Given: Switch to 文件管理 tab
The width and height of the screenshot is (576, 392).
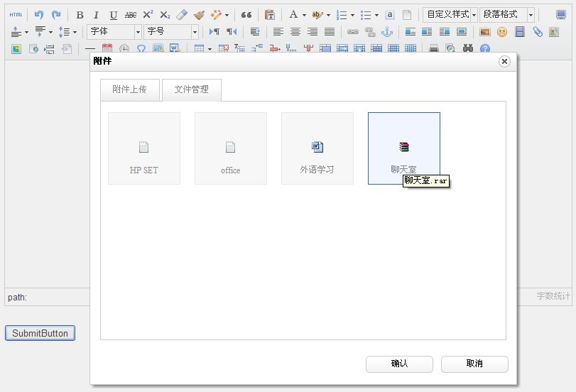Looking at the screenshot, I should [x=191, y=89].
